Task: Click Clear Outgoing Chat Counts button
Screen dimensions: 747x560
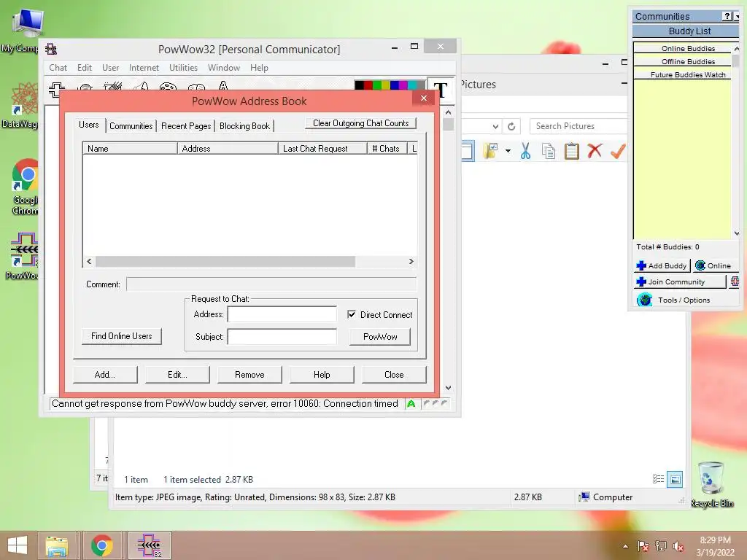Action: 360,123
